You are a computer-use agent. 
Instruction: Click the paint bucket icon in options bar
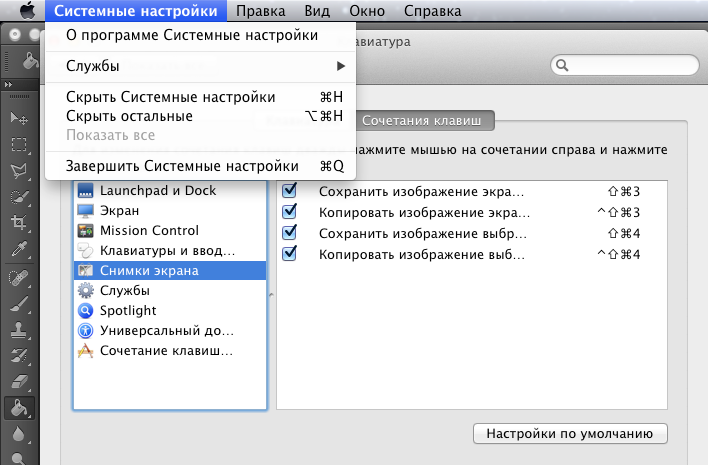[x=30, y=60]
